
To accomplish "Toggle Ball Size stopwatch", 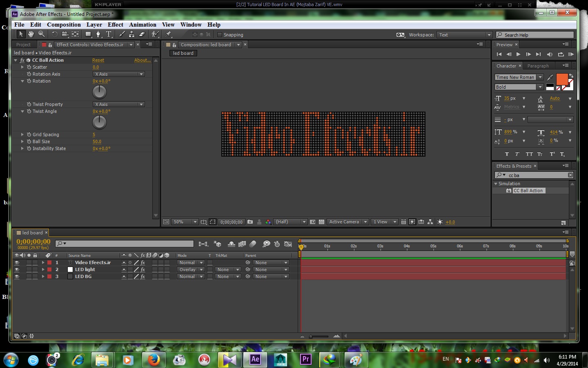I will click(29, 141).
